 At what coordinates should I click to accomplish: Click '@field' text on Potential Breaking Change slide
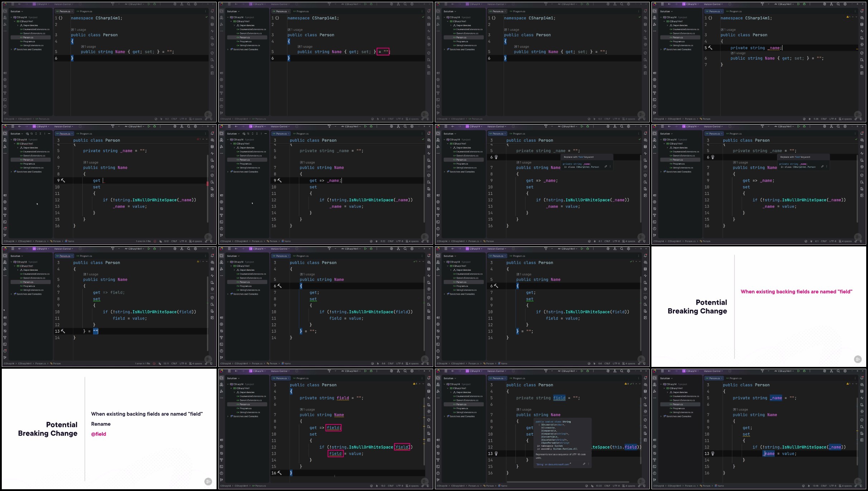tap(98, 434)
